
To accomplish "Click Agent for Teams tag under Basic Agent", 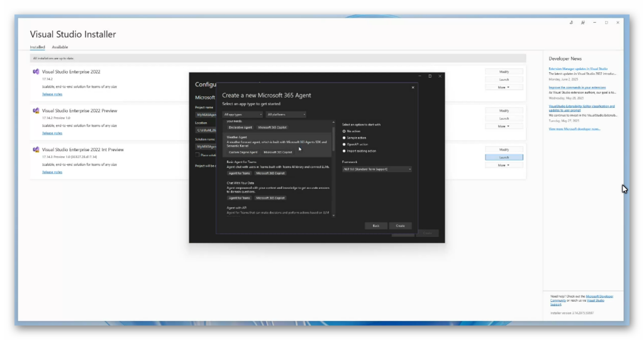I will coord(240,173).
